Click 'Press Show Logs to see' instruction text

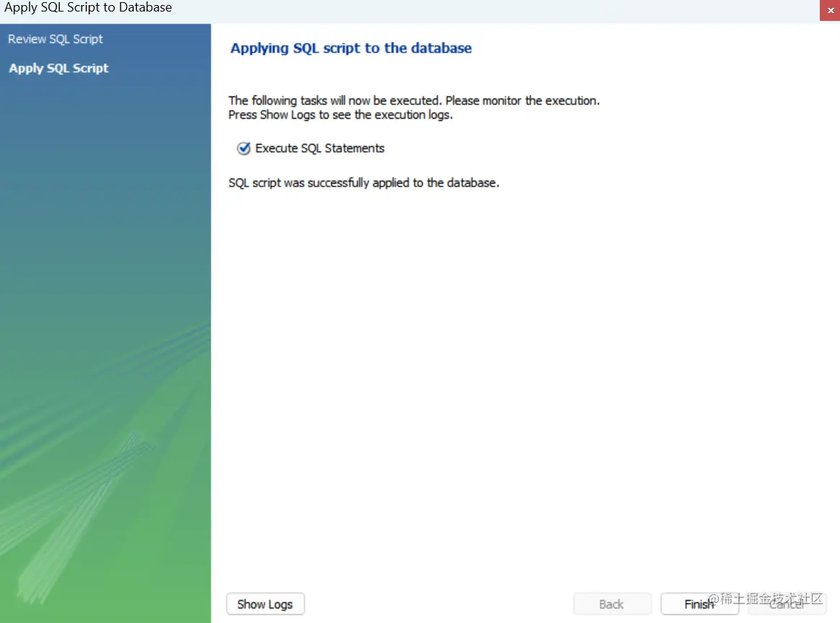point(341,115)
